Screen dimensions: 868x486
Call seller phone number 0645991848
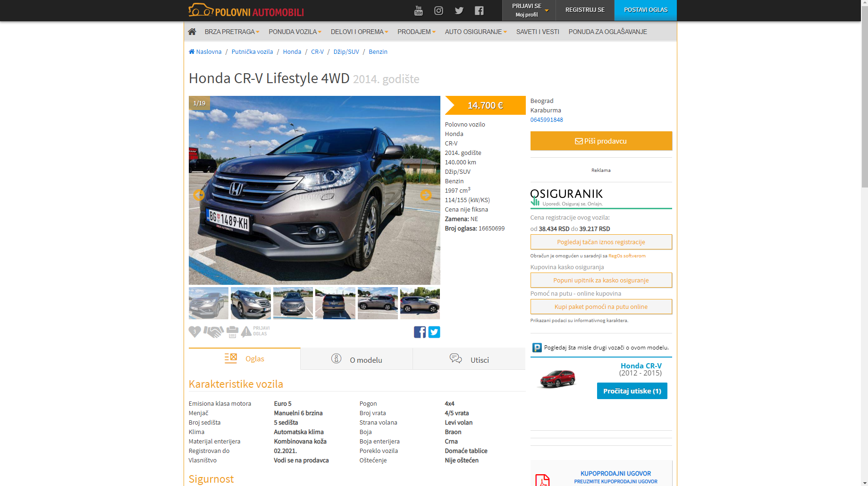pyautogui.click(x=547, y=119)
